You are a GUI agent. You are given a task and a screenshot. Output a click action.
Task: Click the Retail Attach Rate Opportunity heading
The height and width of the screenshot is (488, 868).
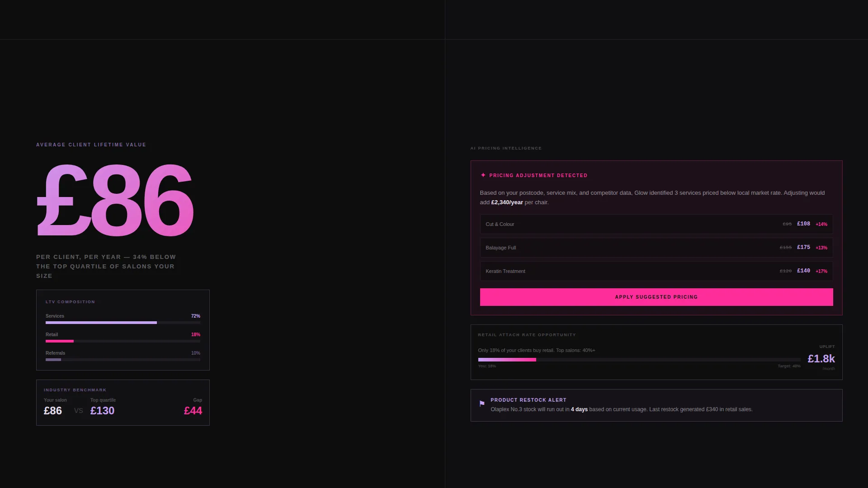point(527,335)
